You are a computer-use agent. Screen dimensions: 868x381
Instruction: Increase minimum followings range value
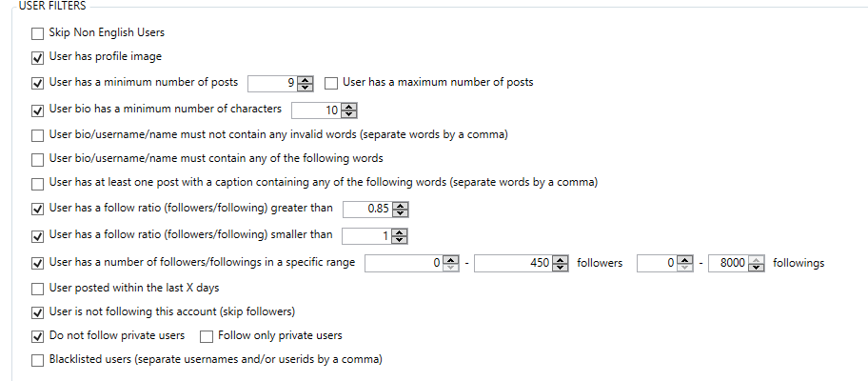click(x=685, y=259)
